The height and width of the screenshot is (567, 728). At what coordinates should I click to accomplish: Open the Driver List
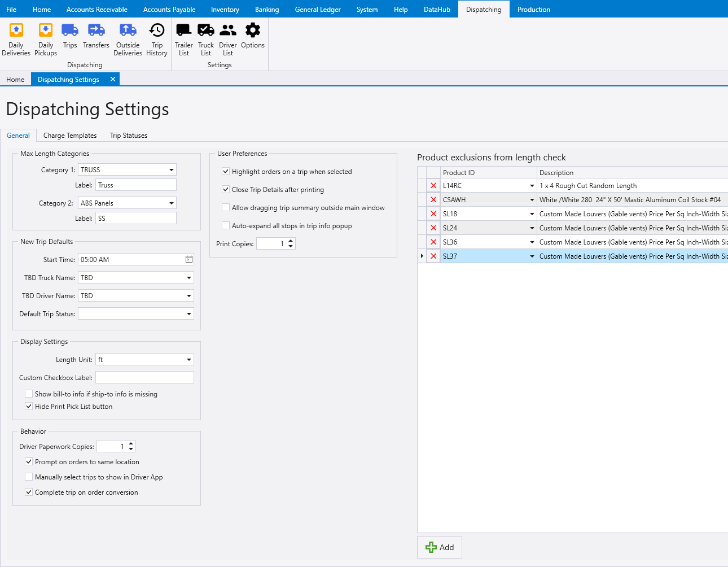pos(227,38)
